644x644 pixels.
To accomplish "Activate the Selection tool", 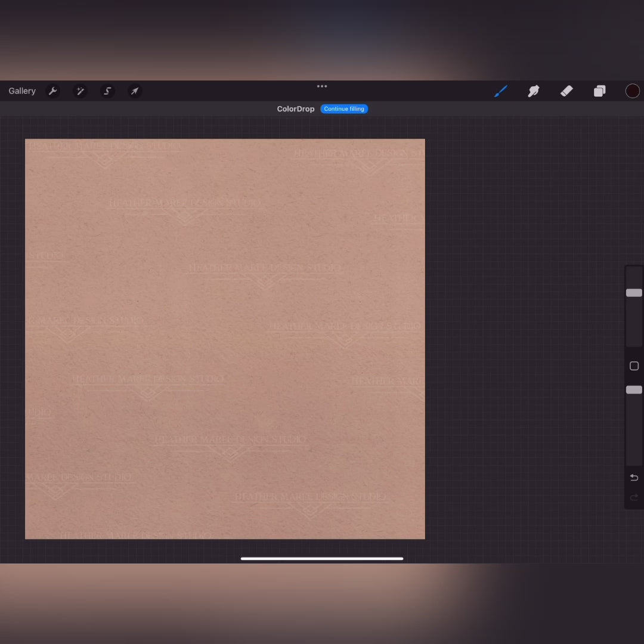I will point(107,91).
